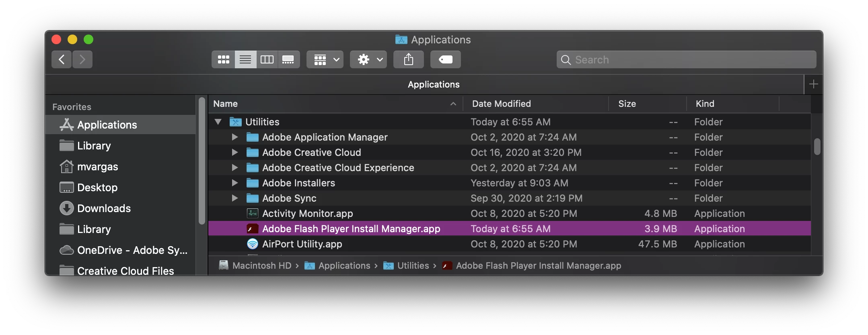Click Macintosh HD in path bar

(255, 266)
